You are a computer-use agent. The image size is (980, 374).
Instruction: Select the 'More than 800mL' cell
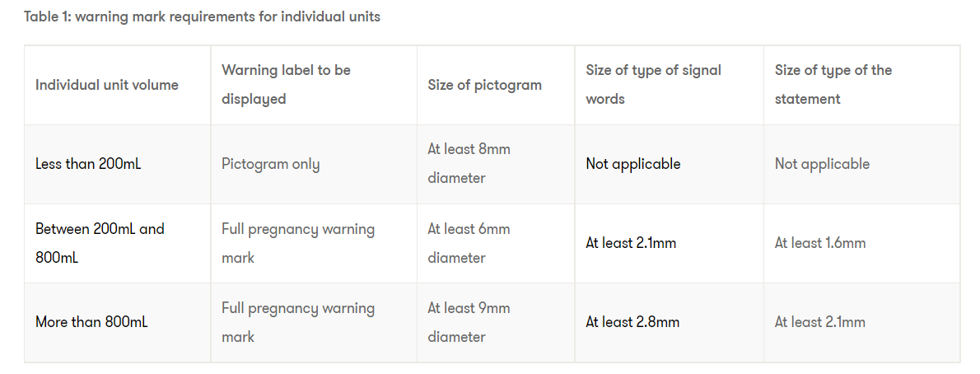pos(91,322)
